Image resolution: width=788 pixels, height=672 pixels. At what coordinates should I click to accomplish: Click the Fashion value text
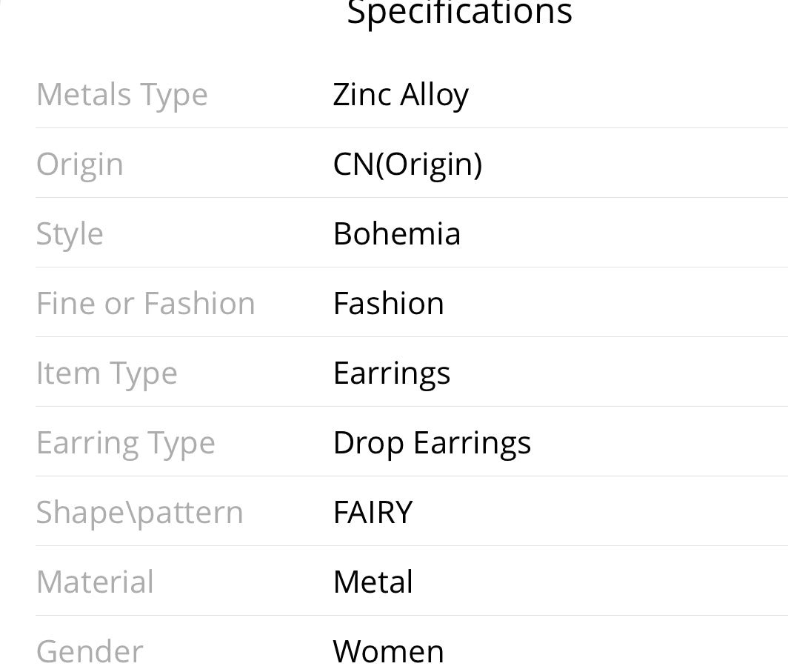pyautogui.click(x=389, y=304)
